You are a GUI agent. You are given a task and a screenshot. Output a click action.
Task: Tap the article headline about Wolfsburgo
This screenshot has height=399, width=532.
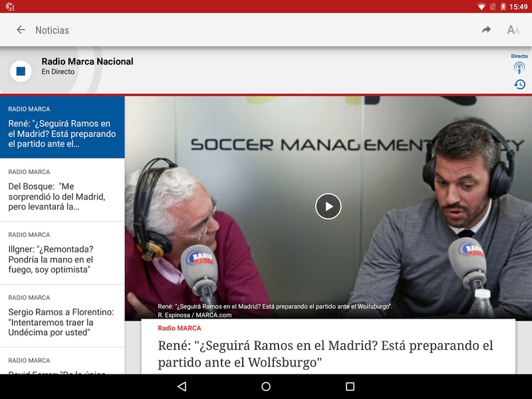[325, 354]
